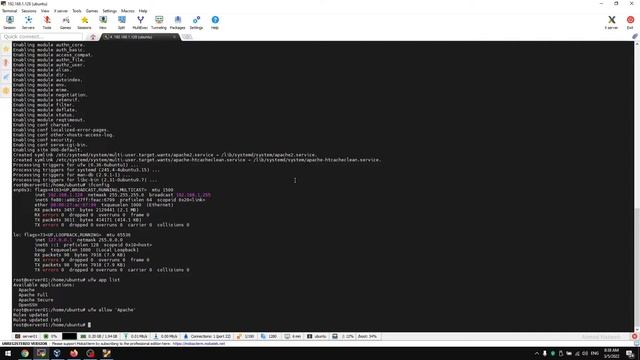Open the Sessions menu
The height and width of the screenshot is (360, 640).
coord(29,11)
